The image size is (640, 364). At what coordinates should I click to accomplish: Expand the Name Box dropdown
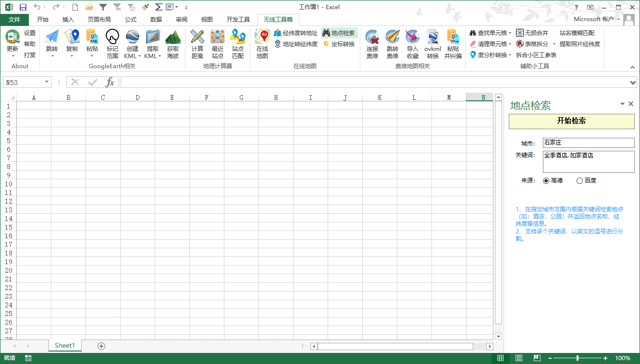(47, 83)
